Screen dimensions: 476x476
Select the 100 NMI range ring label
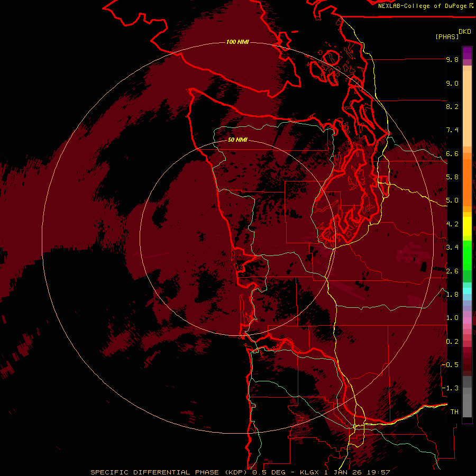[x=237, y=42]
